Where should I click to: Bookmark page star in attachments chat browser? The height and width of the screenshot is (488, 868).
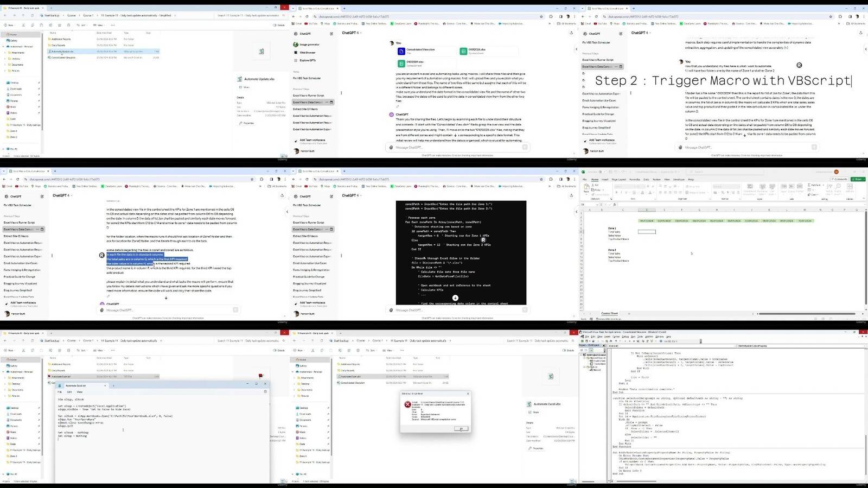tap(542, 17)
